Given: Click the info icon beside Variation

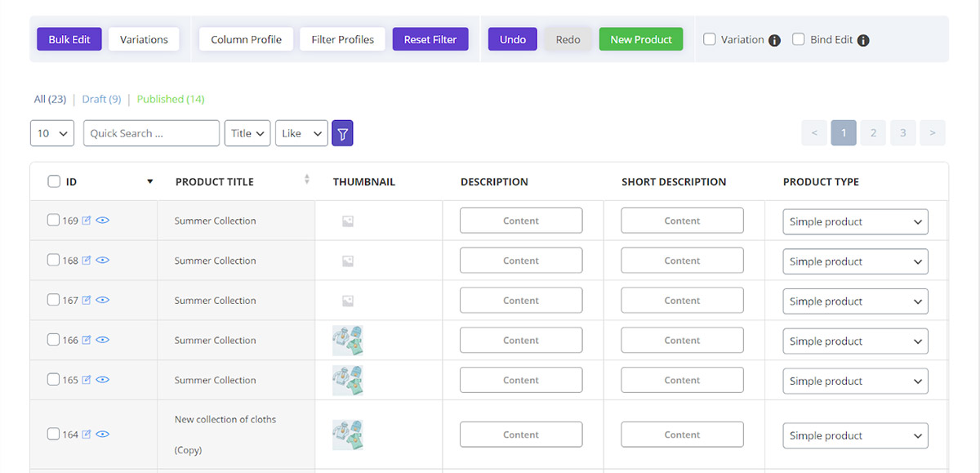Looking at the screenshot, I should [x=774, y=40].
